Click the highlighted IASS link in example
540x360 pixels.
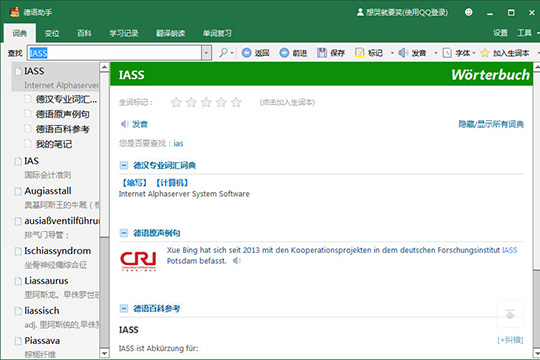(x=510, y=250)
